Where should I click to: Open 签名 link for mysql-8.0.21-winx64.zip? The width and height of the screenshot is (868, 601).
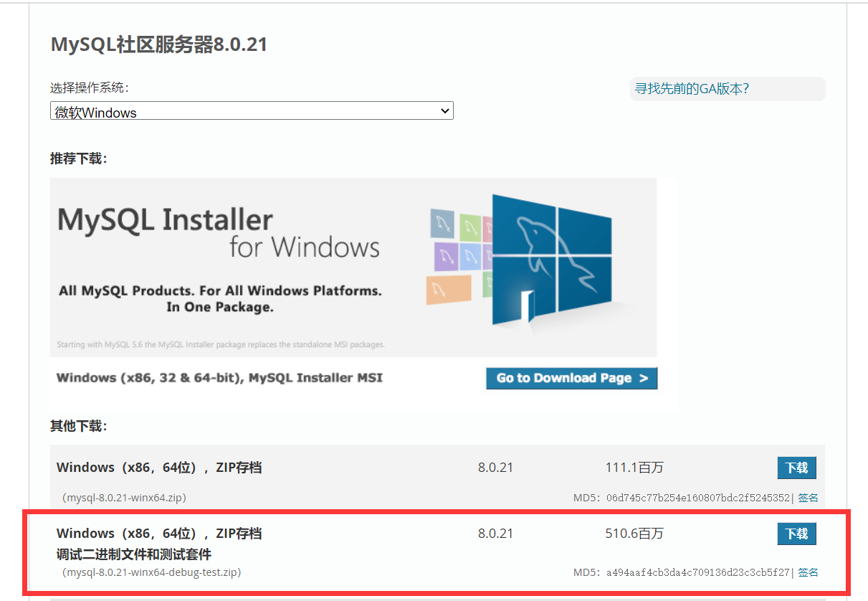pos(808,498)
